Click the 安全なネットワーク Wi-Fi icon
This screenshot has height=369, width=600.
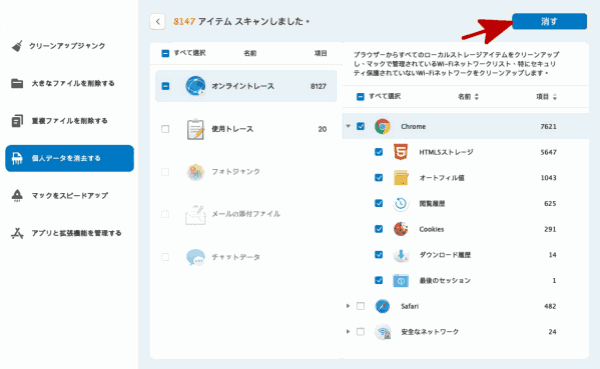[383, 332]
